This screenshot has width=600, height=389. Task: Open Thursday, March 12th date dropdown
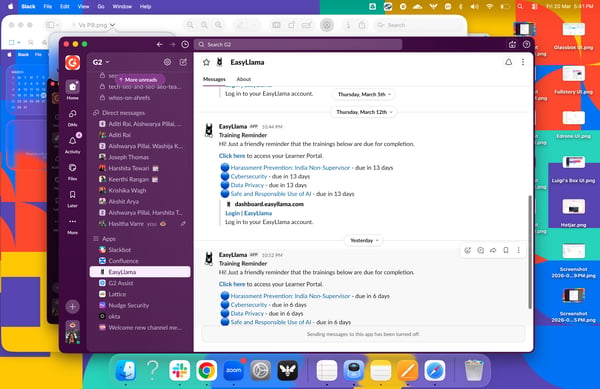click(364, 112)
